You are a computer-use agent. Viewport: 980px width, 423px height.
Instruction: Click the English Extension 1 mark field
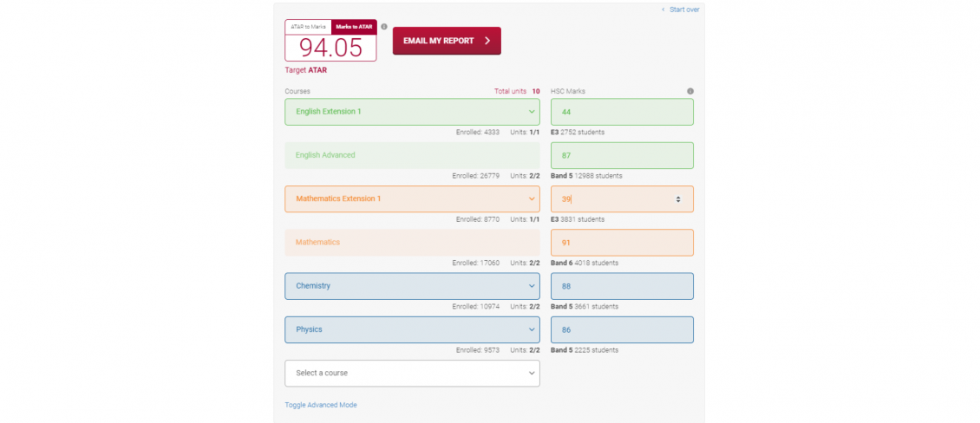click(622, 112)
